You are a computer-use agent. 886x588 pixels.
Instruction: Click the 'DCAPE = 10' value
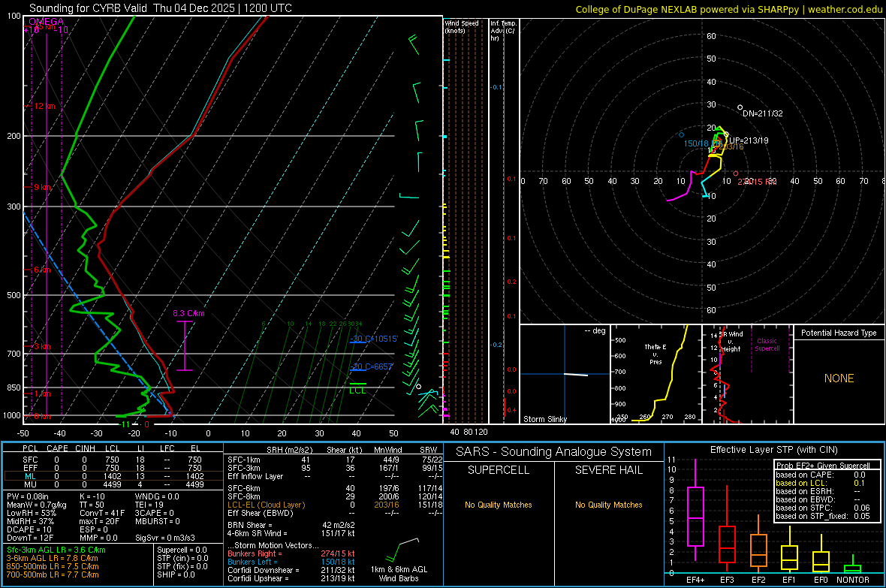[29, 529]
